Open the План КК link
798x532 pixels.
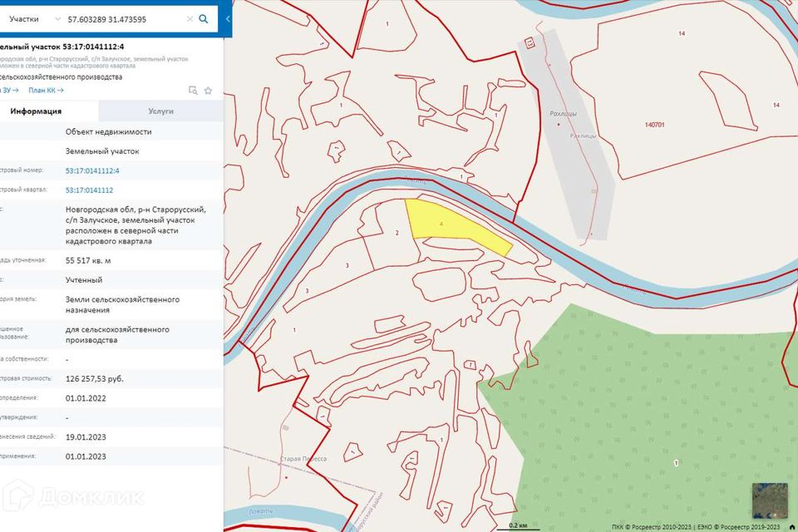(46, 91)
